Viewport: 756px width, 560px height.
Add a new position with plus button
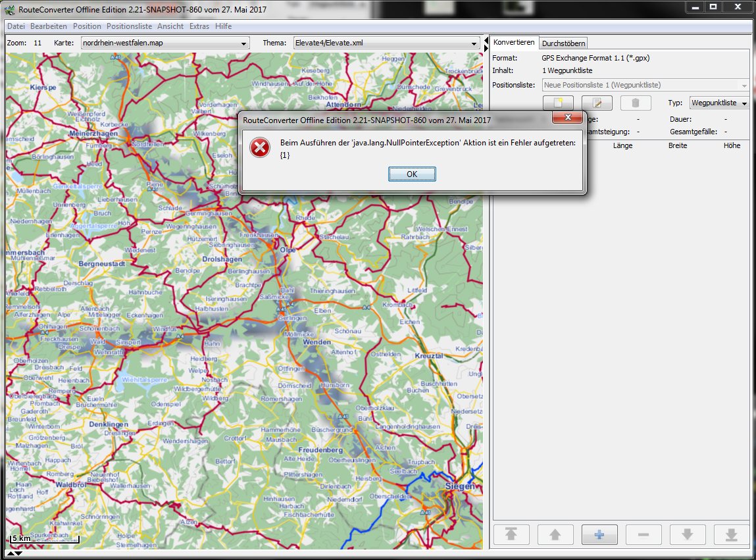click(599, 535)
